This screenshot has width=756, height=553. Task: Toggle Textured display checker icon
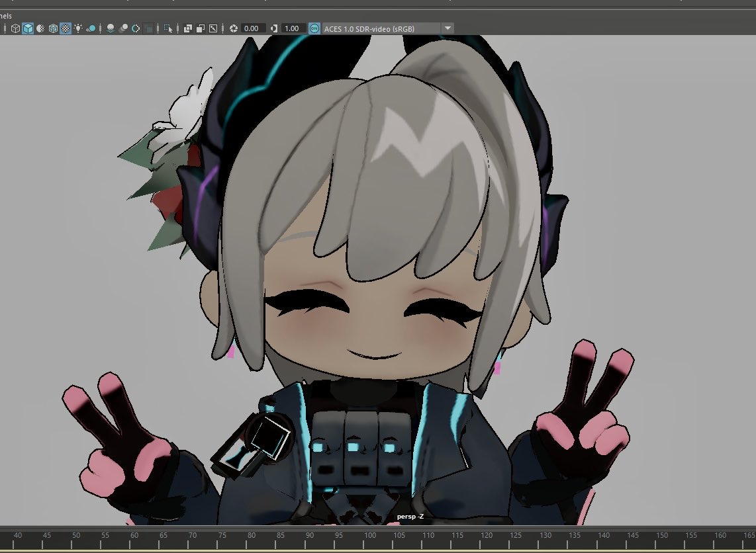coord(66,28)
